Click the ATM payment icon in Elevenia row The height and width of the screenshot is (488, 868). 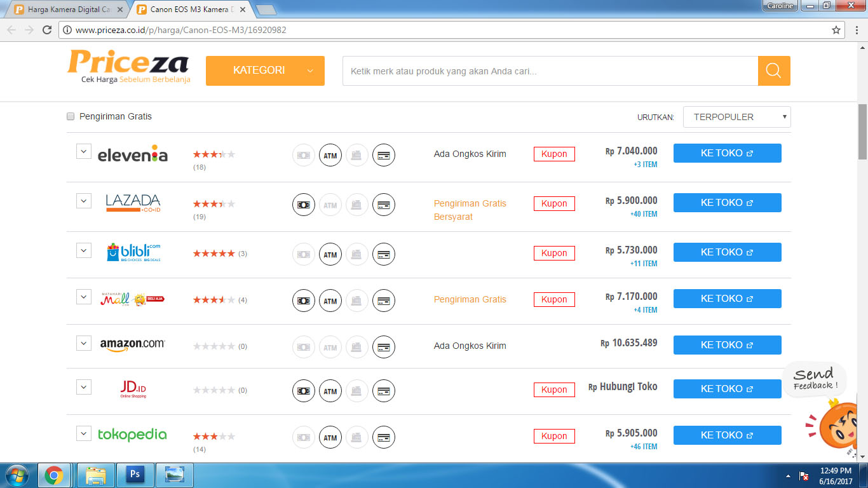pos(330,155)
